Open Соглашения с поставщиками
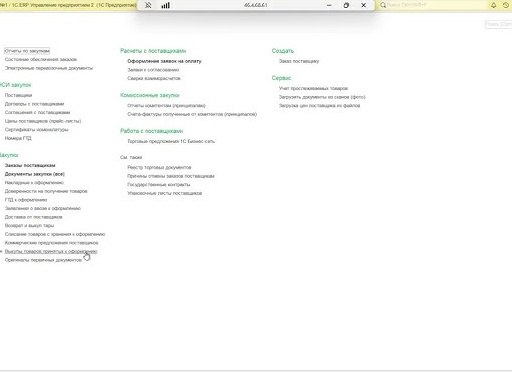The height and width of the screenshot is (372, 512). coord(37,113)
